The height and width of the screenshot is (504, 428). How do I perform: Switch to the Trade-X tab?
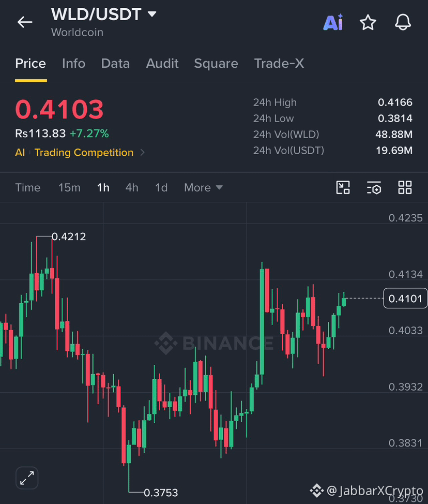(x=279, y=63)
